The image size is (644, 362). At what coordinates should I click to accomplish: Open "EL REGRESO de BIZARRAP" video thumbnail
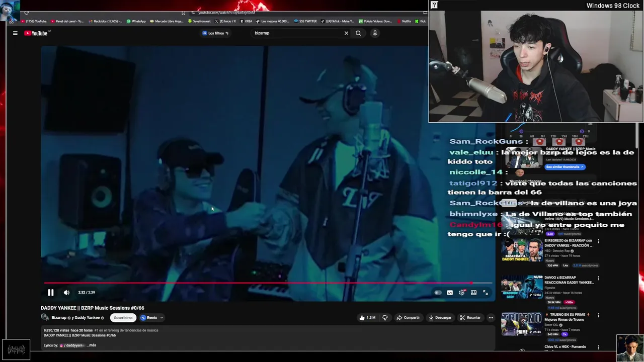pos(522,250)
